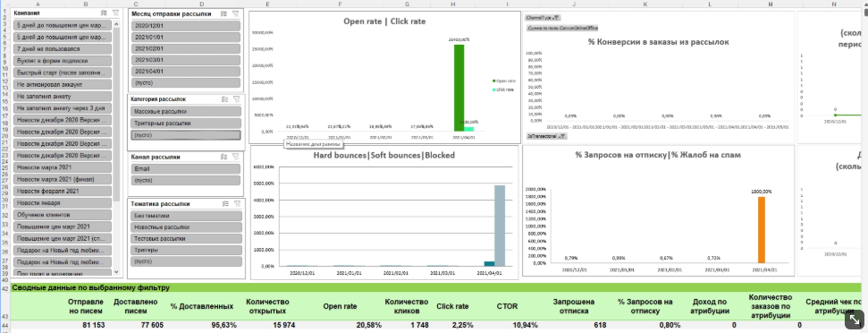Click the Кампания slicer vertical scrollbar
Viewport: 868px width, 333px height.
(x=116, y=111)
